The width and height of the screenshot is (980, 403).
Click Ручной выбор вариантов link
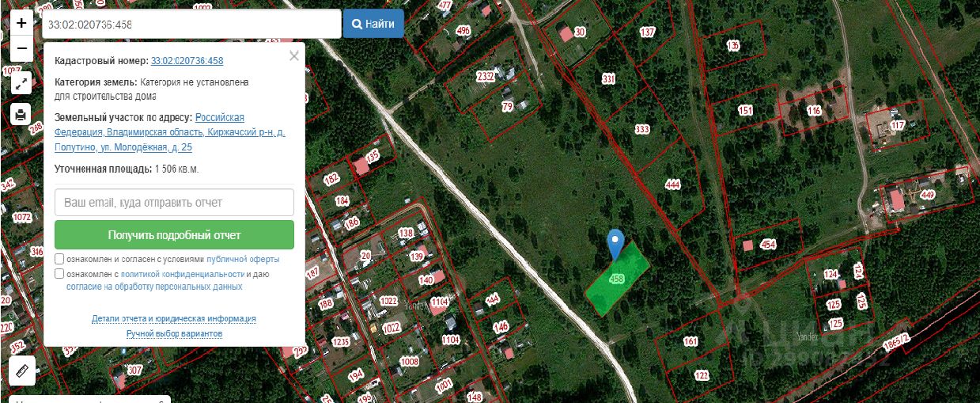174,334
